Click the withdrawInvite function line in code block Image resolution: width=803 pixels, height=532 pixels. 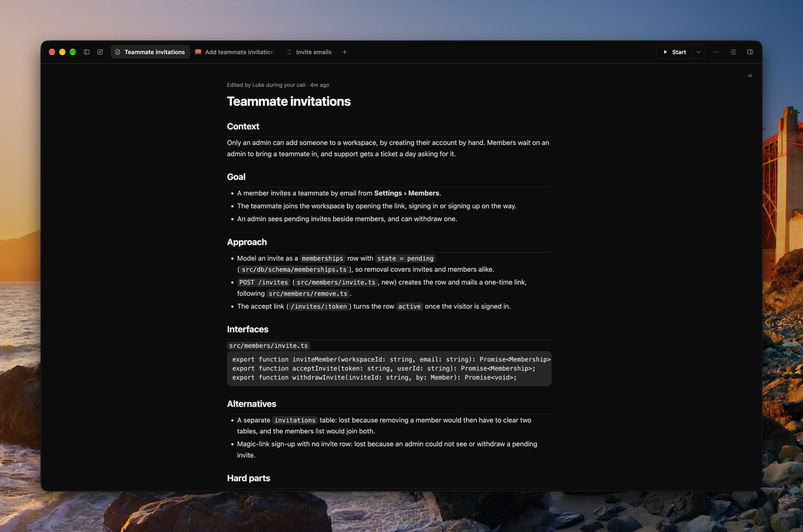374,377
